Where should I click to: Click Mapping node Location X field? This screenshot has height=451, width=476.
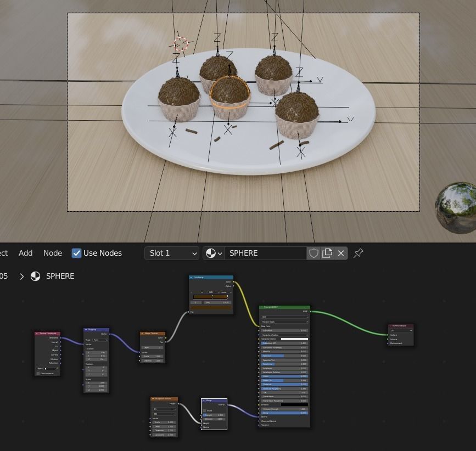pos(97,353)
